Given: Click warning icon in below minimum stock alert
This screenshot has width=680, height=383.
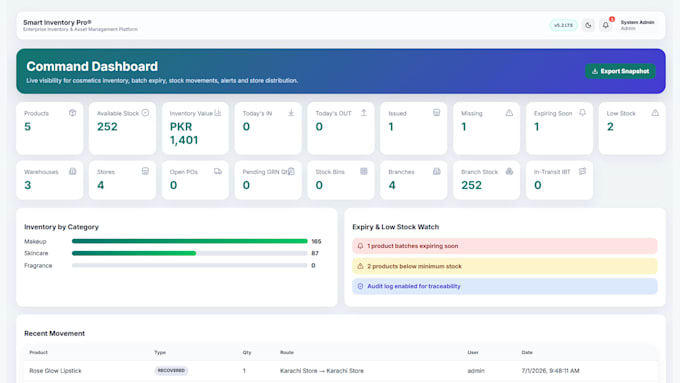Looking at the screenshot, I should 360,266.
